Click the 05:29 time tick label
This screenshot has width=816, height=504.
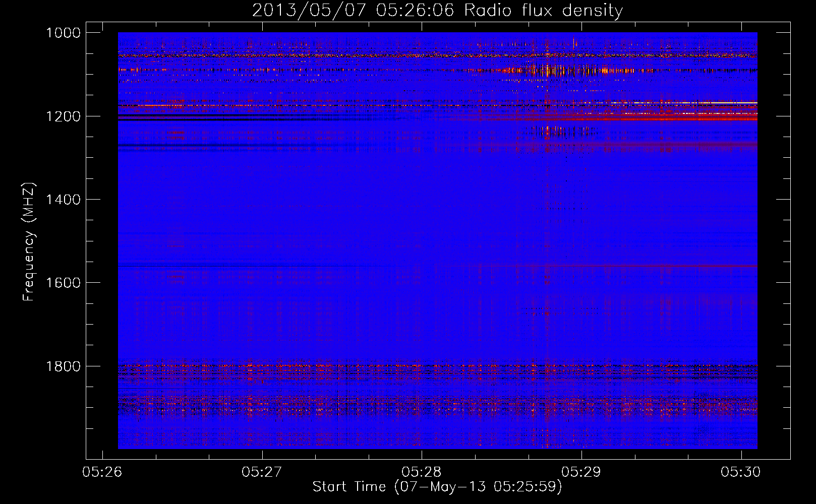pyautogui.click(x=581, y=472)
